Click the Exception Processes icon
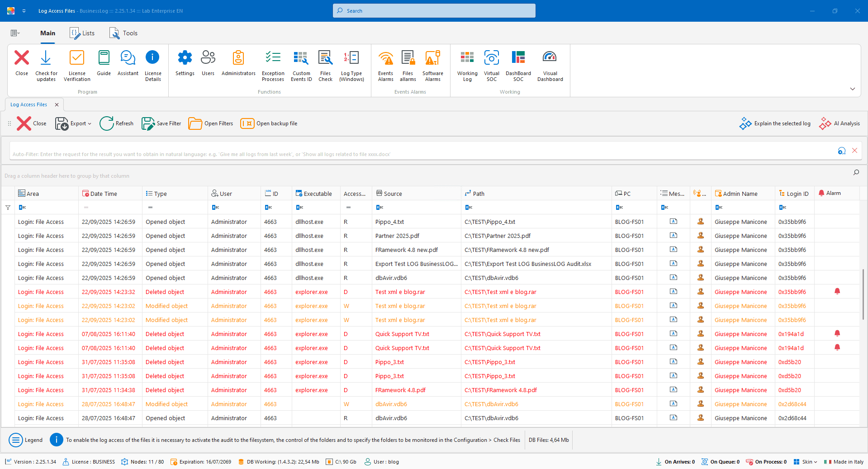868x469 pixels. pos(273,58)
